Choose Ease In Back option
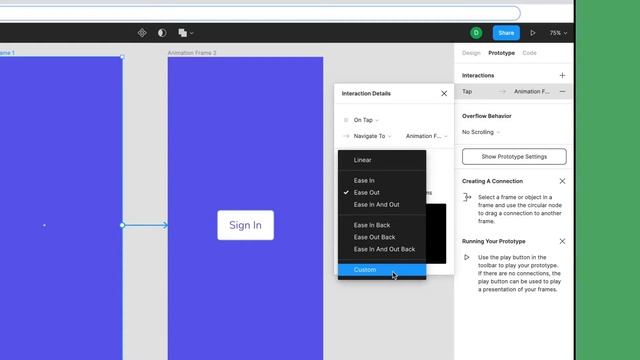This screenshot has height=360, width=640. 382,225
